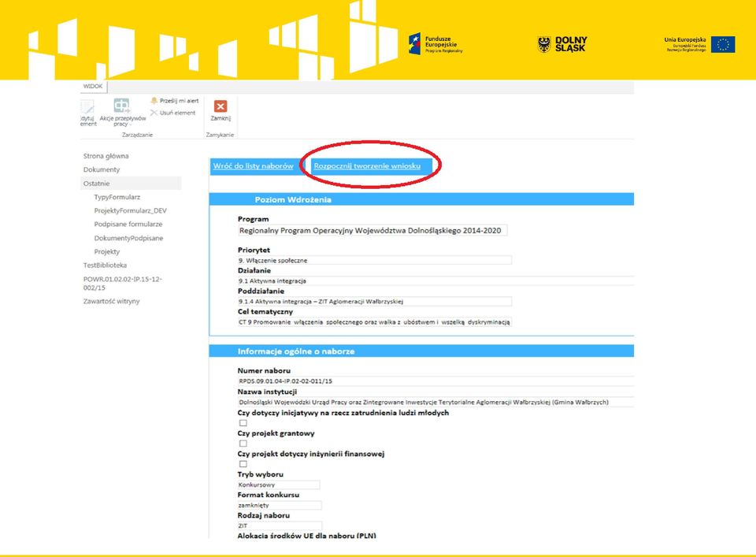Open Zawartość witryny link
Screen dimensions: 756x557
111,302
